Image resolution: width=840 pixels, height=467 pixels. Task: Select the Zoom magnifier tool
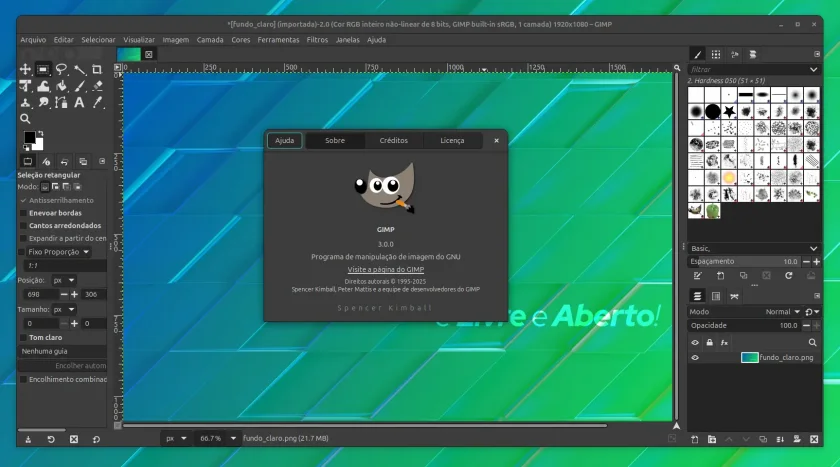(25, 119)
